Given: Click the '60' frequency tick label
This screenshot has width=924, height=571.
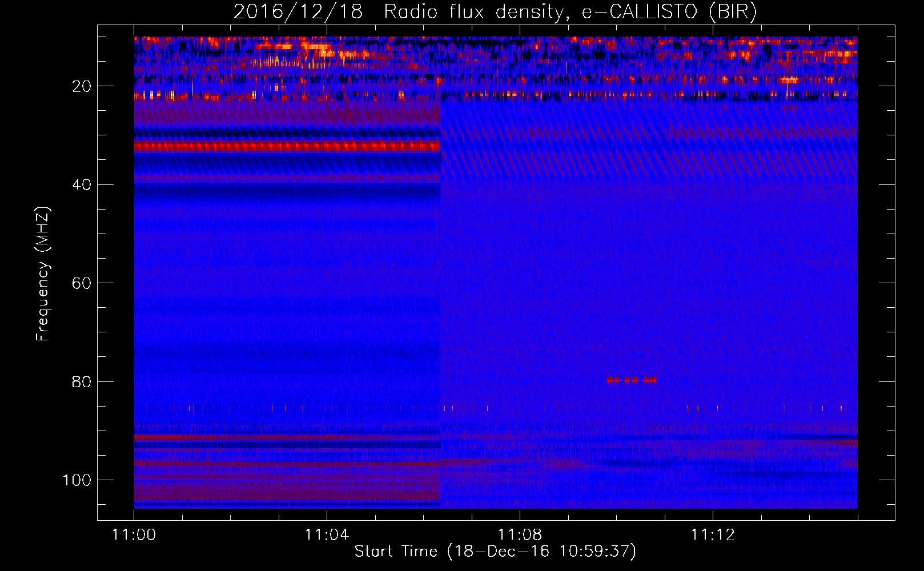Looking at the screenshot, I should coord(82,283).
